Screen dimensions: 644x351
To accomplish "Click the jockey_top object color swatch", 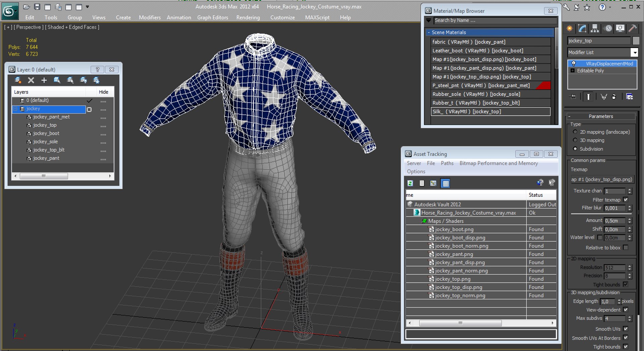I will tap(636, 41).
